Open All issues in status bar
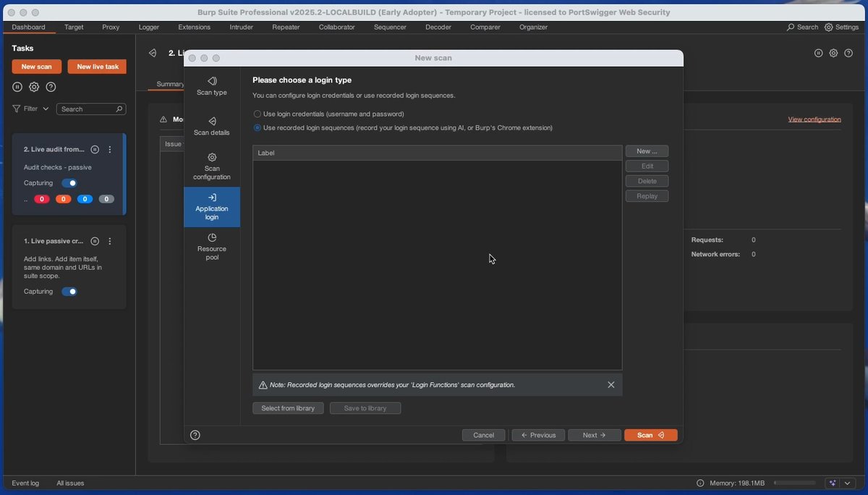Viewport: 868px width, 495px height. point(70,483)
